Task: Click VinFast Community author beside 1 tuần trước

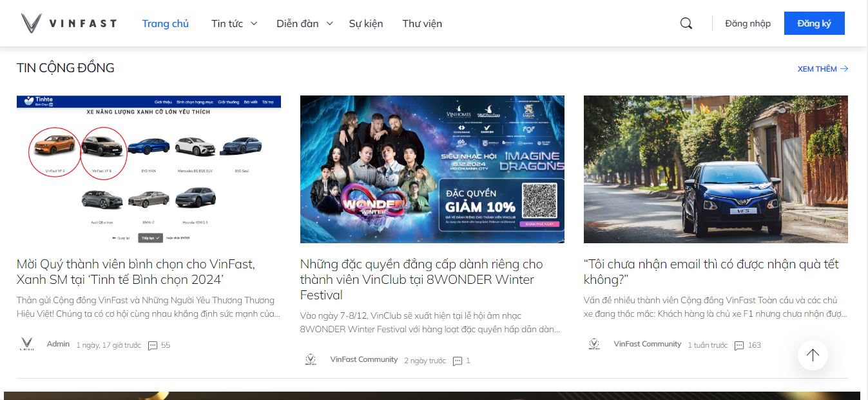Action: [648, 344]
